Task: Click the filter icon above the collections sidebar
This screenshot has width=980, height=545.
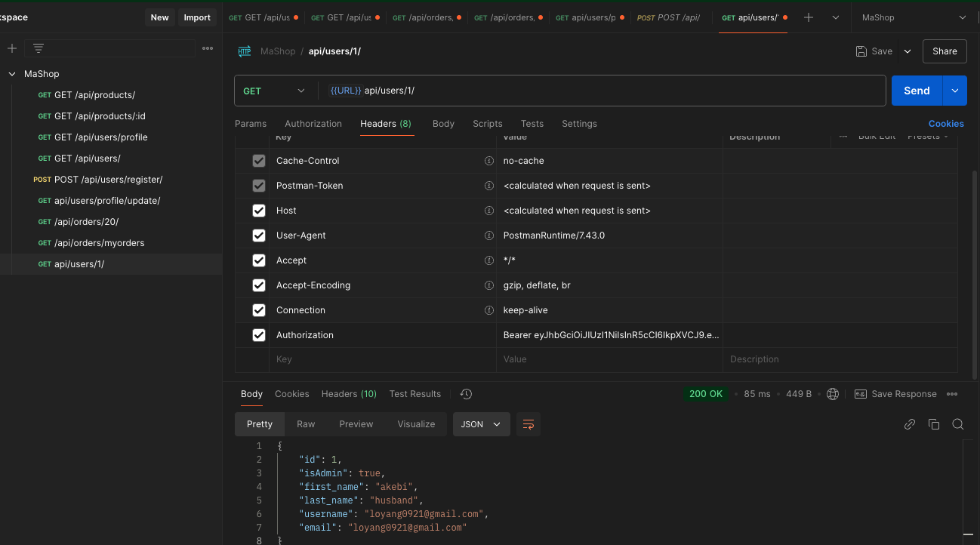Action: (38, 48)
